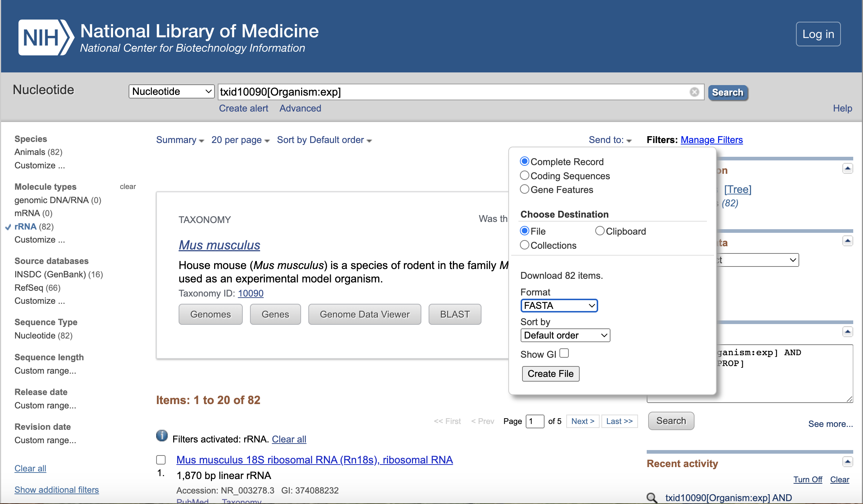The width and height of the screenshot is (863, 504).
Task: Select Complete Record radio button
Action: (524, 161)
